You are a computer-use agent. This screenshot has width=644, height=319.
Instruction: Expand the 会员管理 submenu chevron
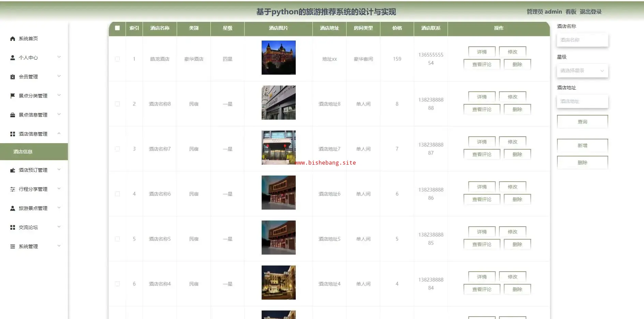[x=59, y=76]
